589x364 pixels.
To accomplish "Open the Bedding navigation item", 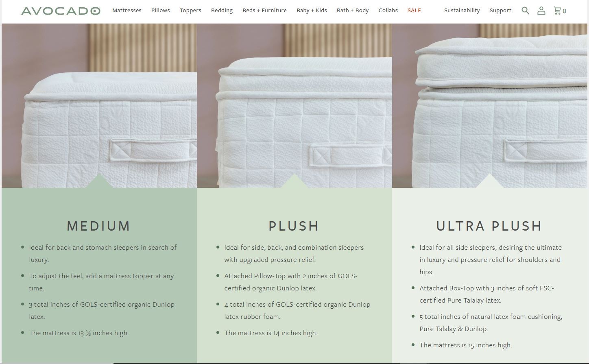I will click(222, 11).
